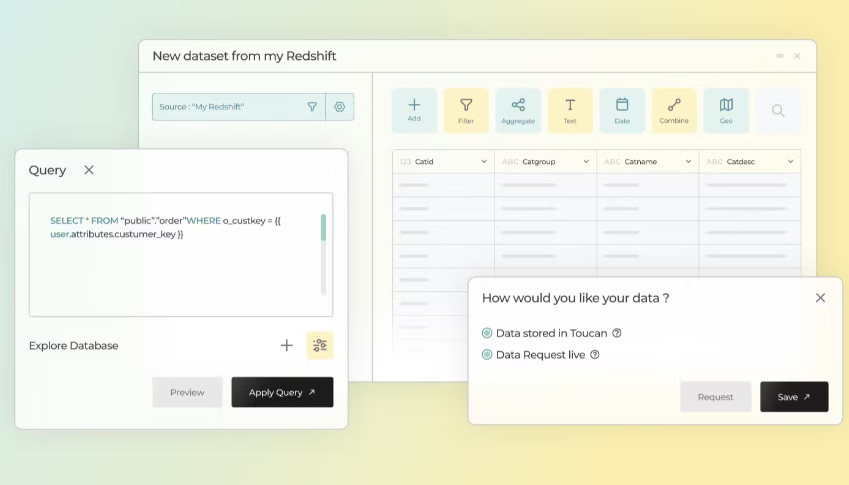Click the funnel icon in the Source field
Screen dimensions: 849x485
pyautogui.click(x=312, y=107)
